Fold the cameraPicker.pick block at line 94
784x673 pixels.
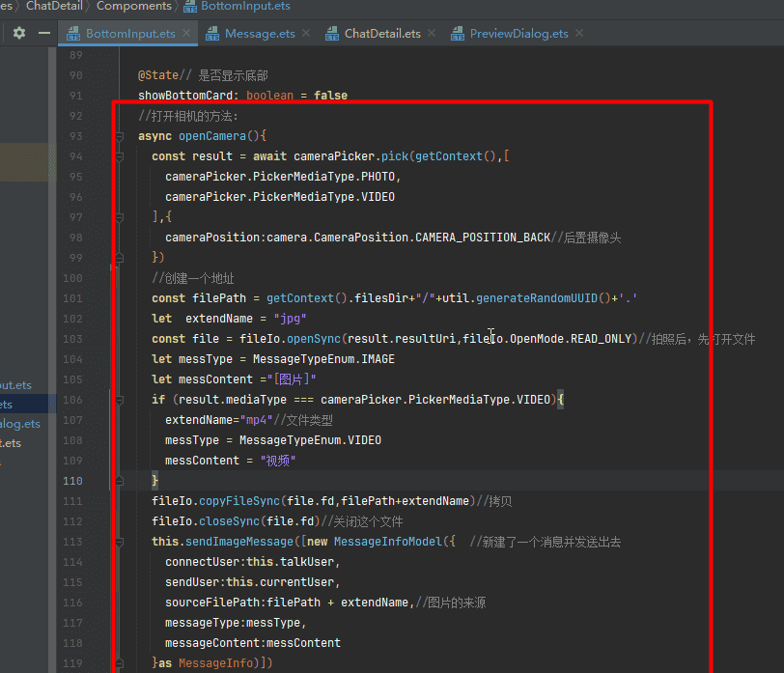click(119, 156)
